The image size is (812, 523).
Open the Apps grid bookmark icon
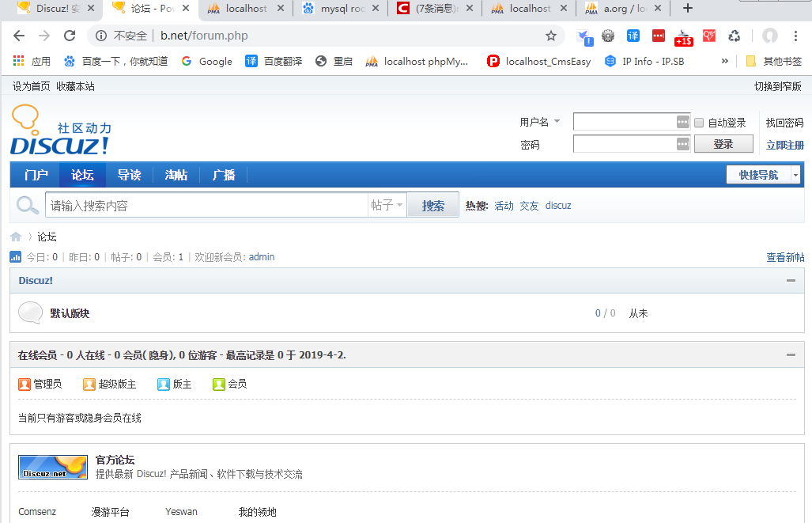point(19,61)
